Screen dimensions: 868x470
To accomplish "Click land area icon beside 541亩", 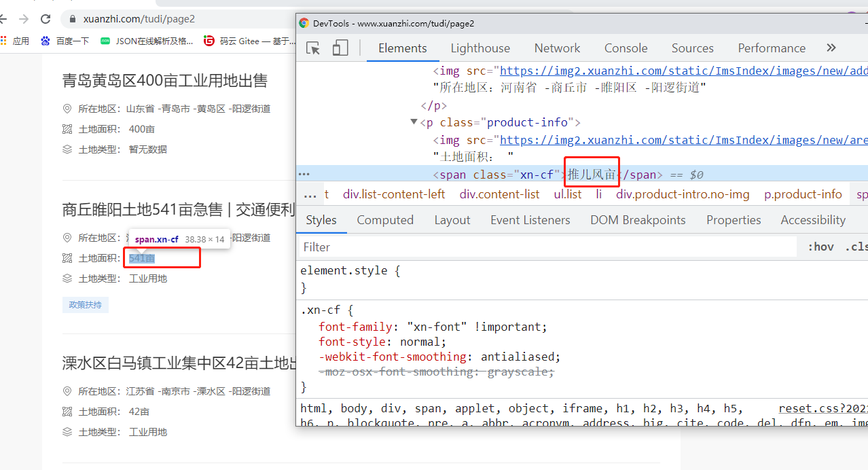I will (67, 258).
